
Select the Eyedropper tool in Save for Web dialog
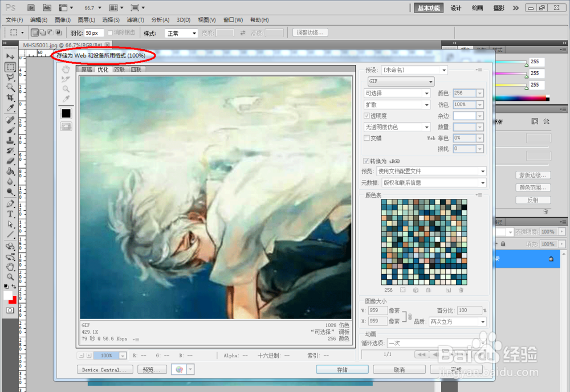(x=66, y=99)
